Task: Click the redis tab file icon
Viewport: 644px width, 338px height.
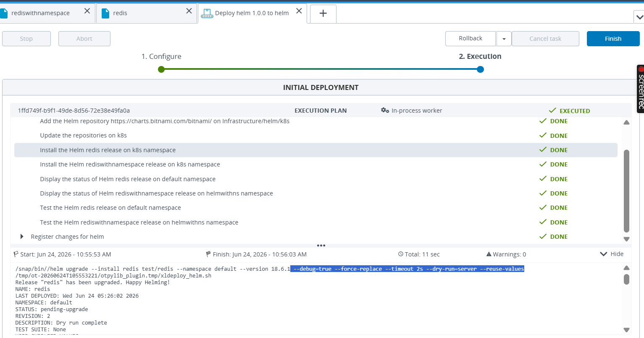Action: [x=105, y=13]
